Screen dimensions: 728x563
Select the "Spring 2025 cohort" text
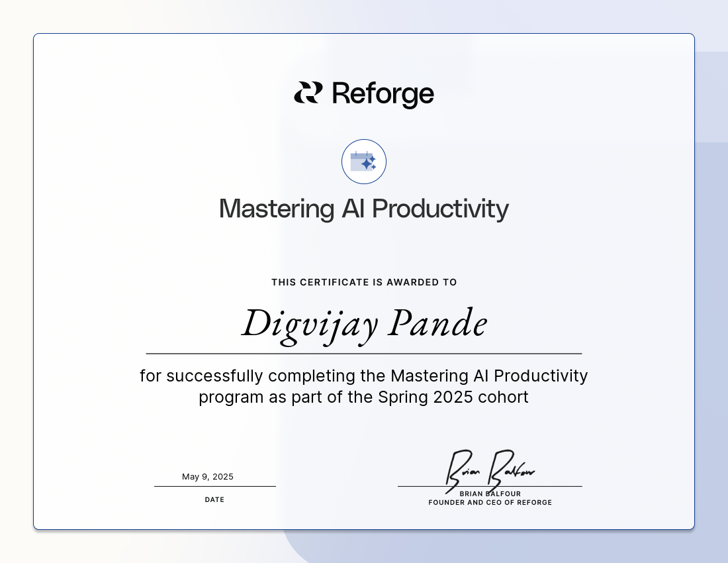(453, 397)
